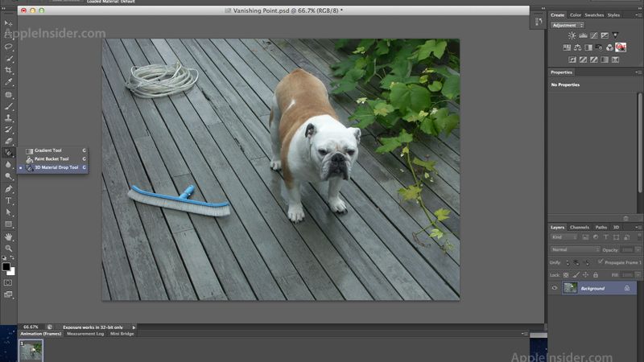The height and width of the screenshot is (362, 644).
Task: Switch to the Paths tab
Action: point(601,227)
